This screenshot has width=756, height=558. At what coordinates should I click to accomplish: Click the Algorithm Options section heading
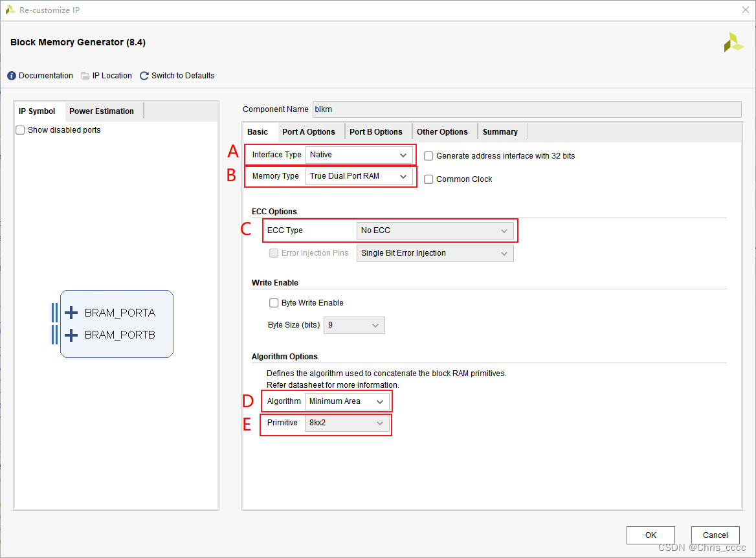point(284,357)
